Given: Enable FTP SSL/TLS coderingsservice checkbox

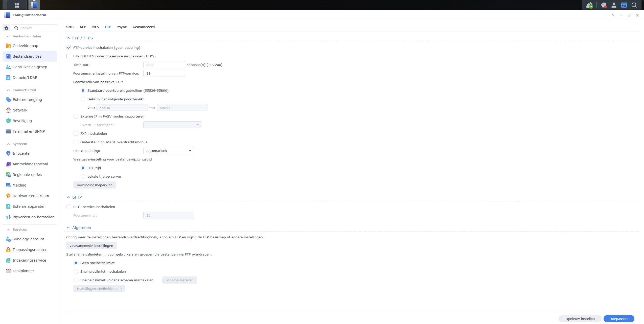Looking at the screenshot, I should (x=69, y=56).
